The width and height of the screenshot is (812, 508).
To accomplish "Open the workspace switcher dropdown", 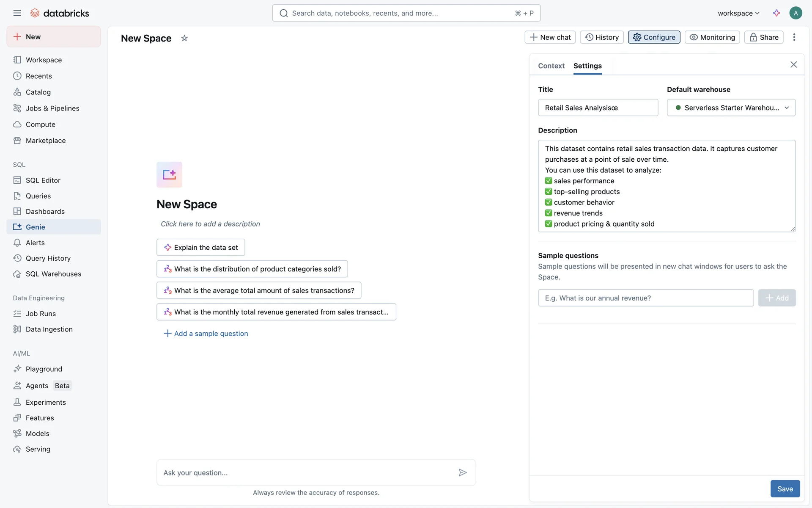I will (738, 13).
